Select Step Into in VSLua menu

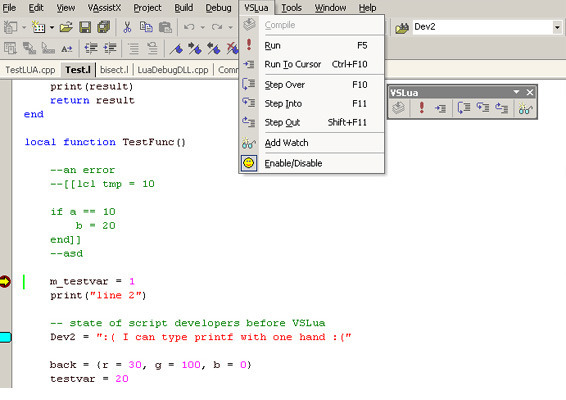tap(312, 104)
